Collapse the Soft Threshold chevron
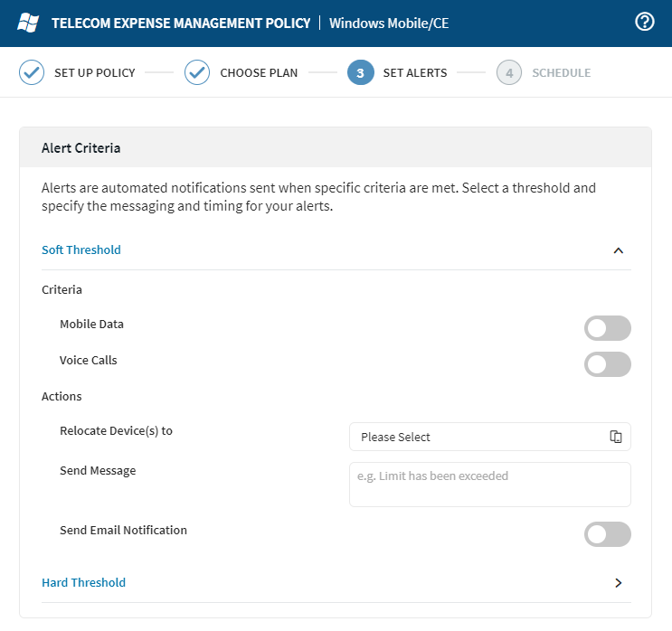This screenshot has width=672, height=631. 619,250
